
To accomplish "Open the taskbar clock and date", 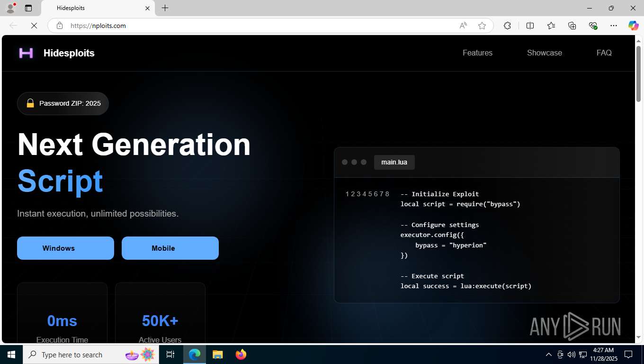I will 603,355.
